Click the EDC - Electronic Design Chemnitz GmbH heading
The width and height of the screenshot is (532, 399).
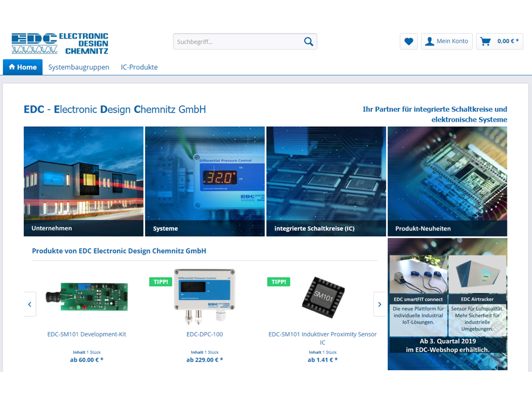tap(115, 109)
